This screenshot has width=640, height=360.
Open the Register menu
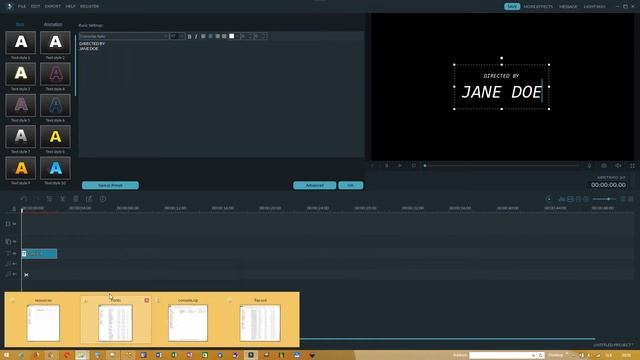click(89, 7)
